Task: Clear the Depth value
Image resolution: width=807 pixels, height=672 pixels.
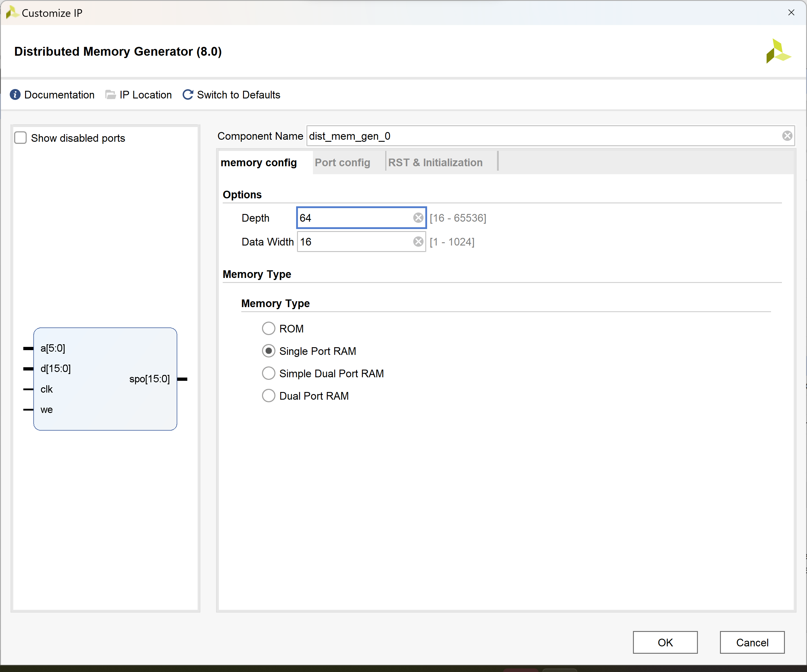Action: pyautogui.click(x=418, y=218)
